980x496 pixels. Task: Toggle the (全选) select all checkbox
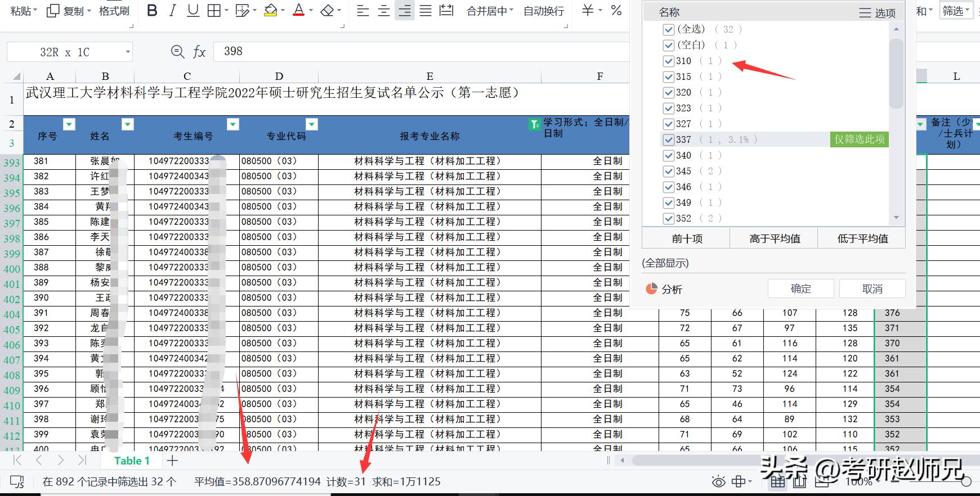point(669,29)
